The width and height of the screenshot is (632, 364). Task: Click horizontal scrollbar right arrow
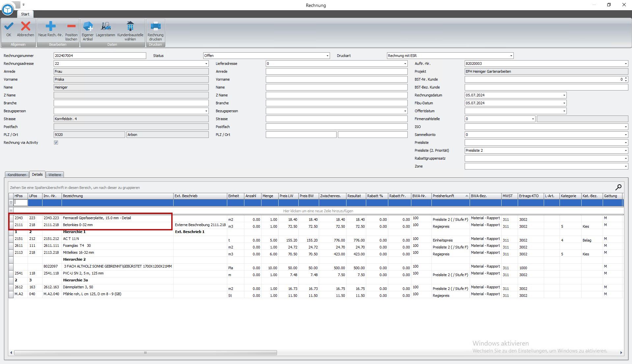pos(621,353)
